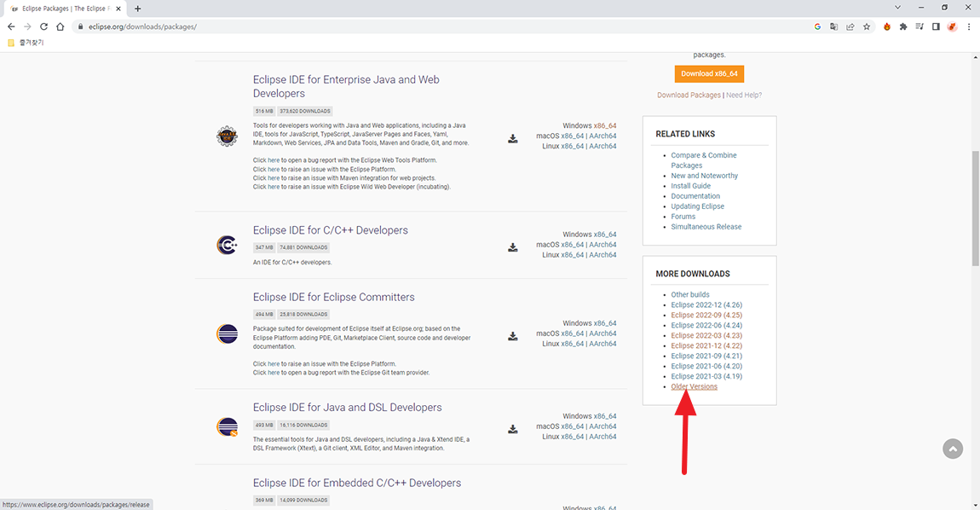Open the tab search dropdown arrow
980x510 pixels.
click(897, 8)
